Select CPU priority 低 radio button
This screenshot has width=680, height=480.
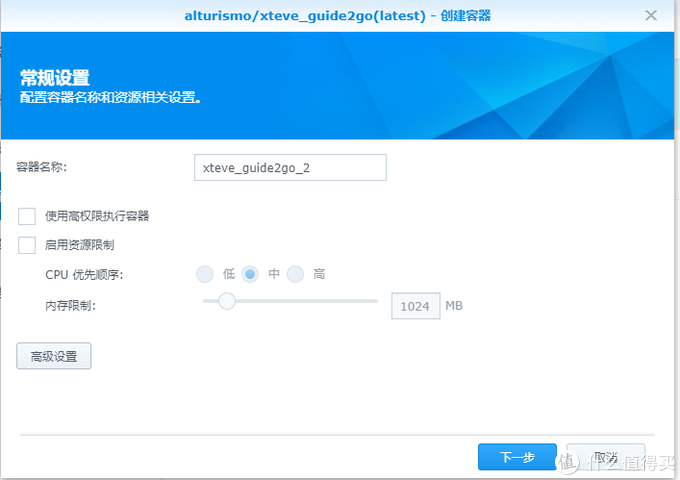pyautogui.click(x=205, y=274)
